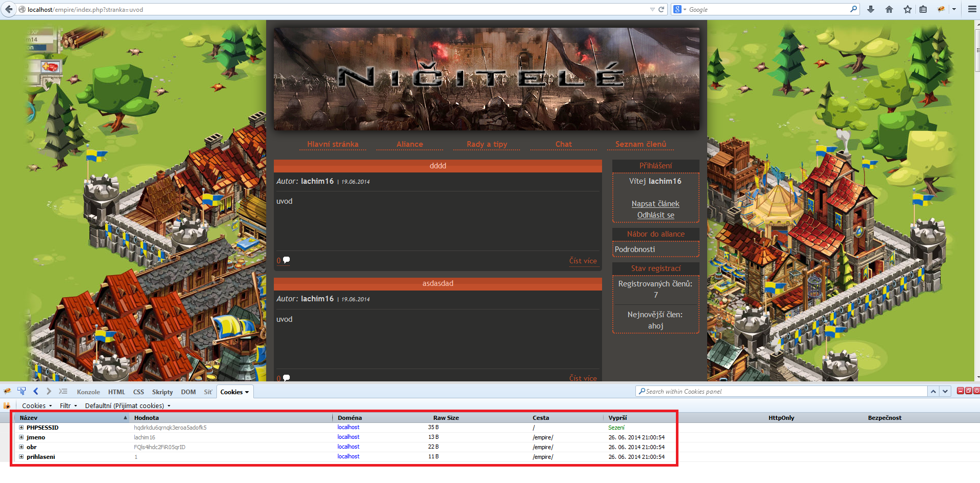Switch to DOM tab

(188, 392)
